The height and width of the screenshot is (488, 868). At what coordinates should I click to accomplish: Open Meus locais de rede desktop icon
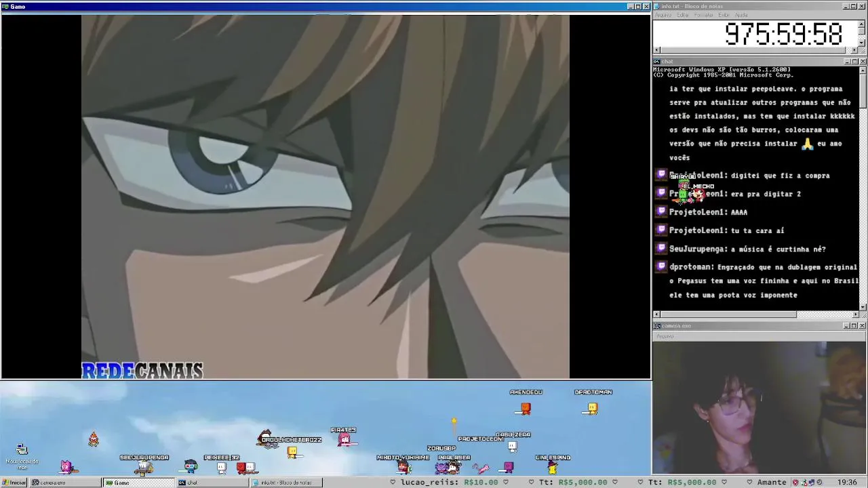(22, 456)
